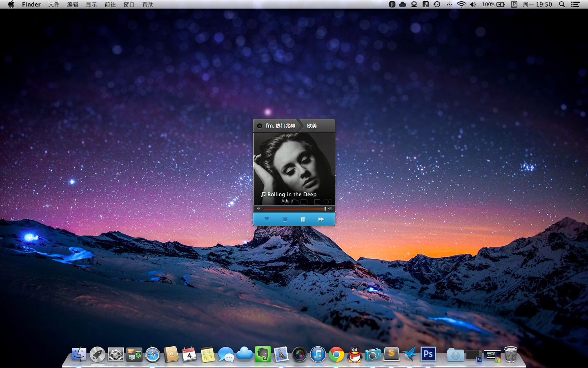This screenshot has height=368, width=588.
Task: Click the dark cloud menu bar icon
Action: pyautogui.click(x=403, y=4)
